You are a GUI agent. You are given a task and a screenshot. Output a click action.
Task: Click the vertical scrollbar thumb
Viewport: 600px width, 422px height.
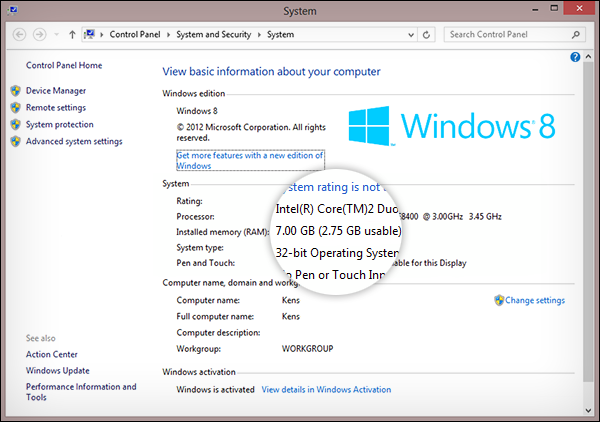[x=589, y=221]
